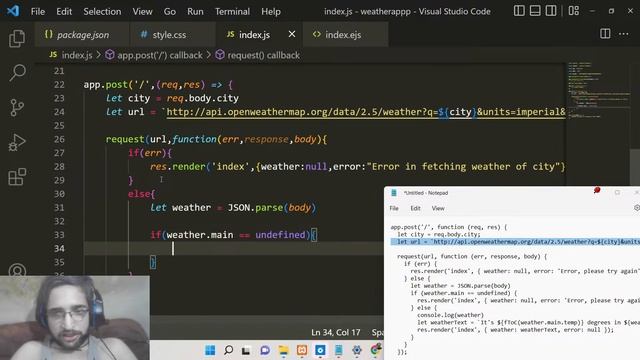Open the Source Control view
Image resolution: width=640 pixels, height=360 pixels.
[17, 108]
